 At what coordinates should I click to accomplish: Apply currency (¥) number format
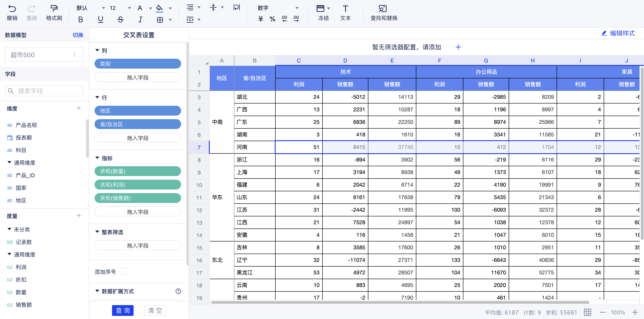pos(261,19)
